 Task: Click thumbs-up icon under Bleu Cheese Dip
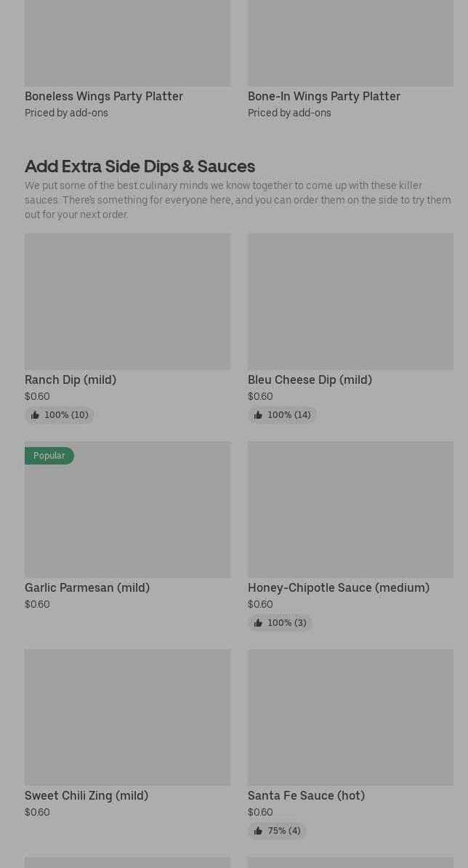point(258,415)
